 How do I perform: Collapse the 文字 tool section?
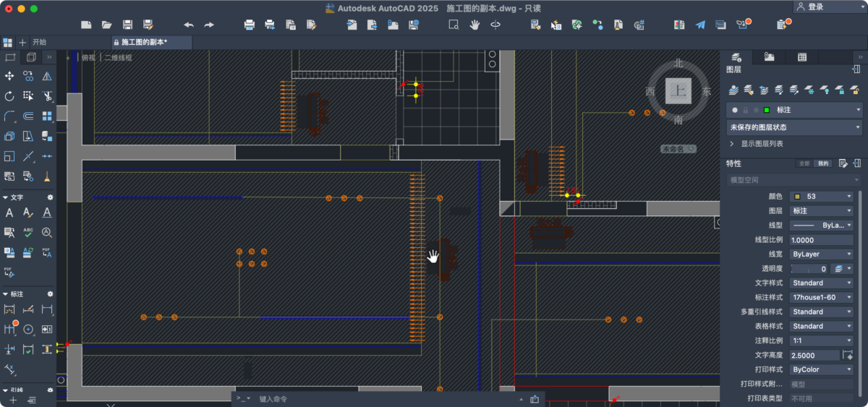point(5,197)
